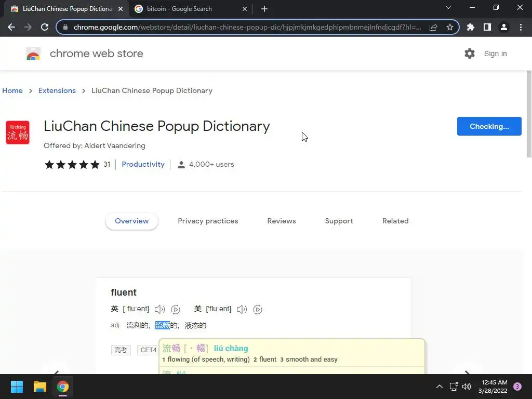Close the LiuChan Chinese Popup Dictionary tab
This screenshot has width=532, height=399.
tap(121, 9)
